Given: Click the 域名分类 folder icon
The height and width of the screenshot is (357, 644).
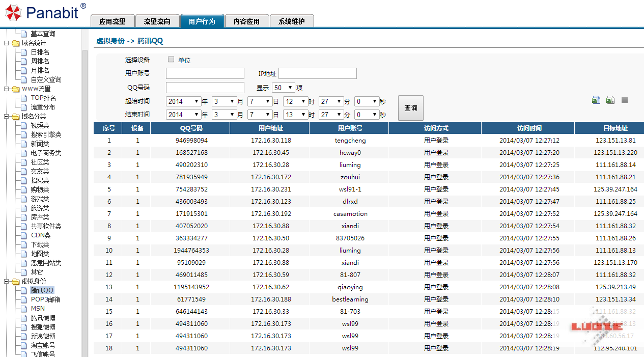Looking at the screenshot, I should pos(16,117).
